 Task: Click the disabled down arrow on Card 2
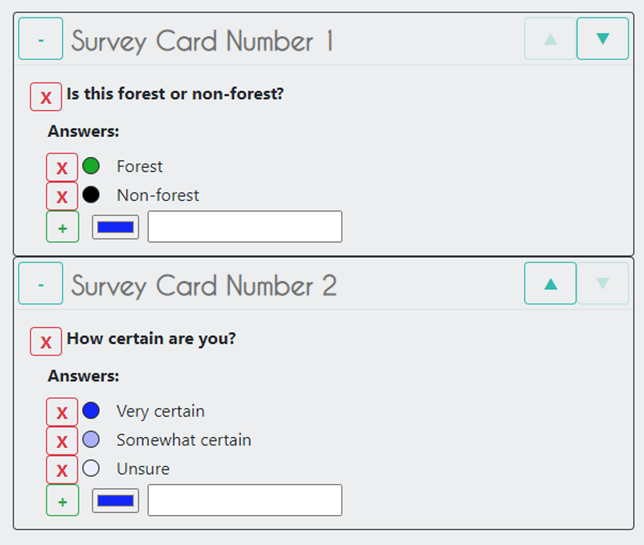[602, 284]
